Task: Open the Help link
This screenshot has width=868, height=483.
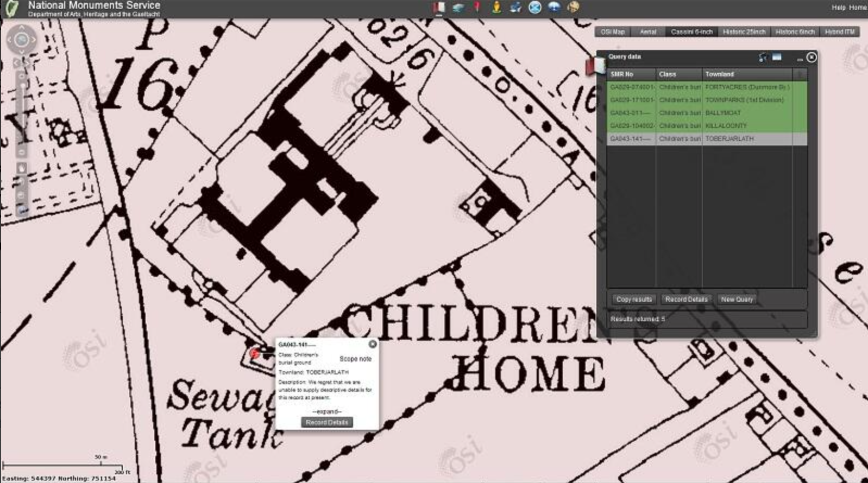Action: point(838,7)
